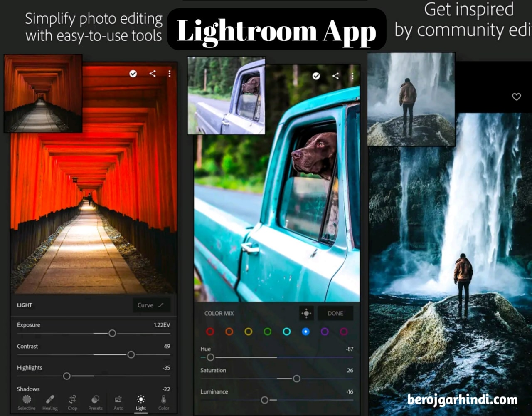532x416 pixels.
Task: Tap the original truck dog thumbnail
Action: coord(227,96)
